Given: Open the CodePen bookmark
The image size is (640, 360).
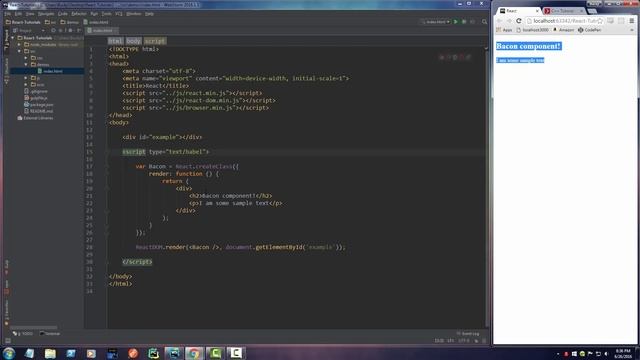Looking at the screenshot, I should click(x=589, y=30).
